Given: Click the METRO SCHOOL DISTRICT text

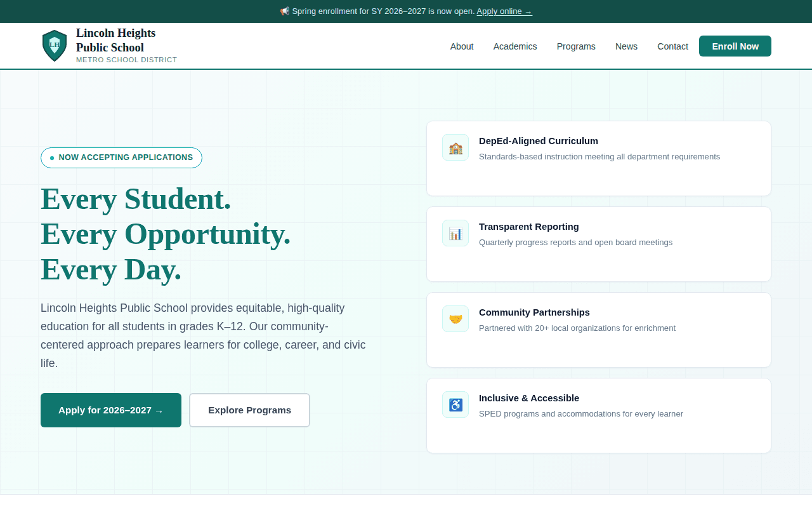Looking at the screenshot, I should 126,59.
